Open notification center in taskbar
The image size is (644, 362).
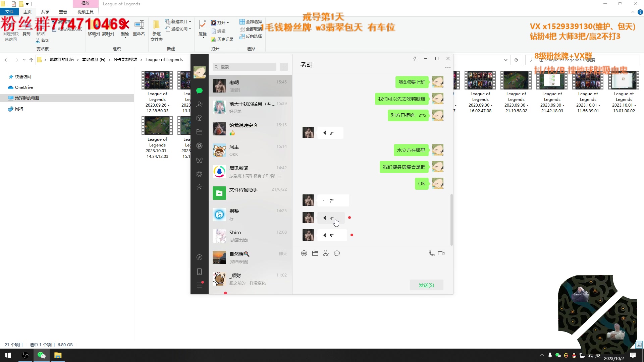(633, 355)
